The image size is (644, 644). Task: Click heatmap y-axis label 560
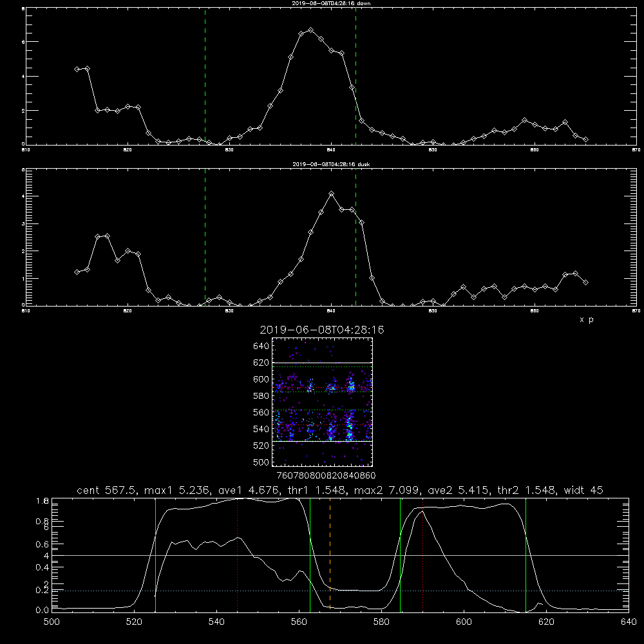[x=261, y=412]
